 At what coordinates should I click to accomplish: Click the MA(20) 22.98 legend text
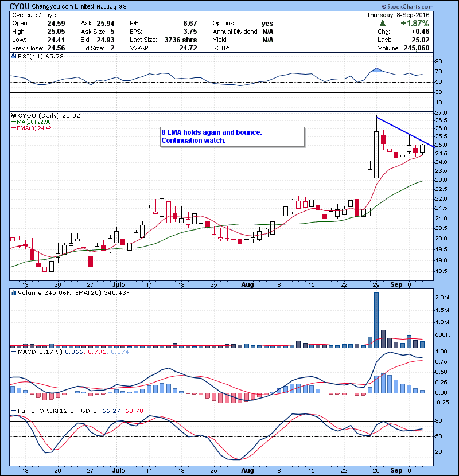coord(34,122)
